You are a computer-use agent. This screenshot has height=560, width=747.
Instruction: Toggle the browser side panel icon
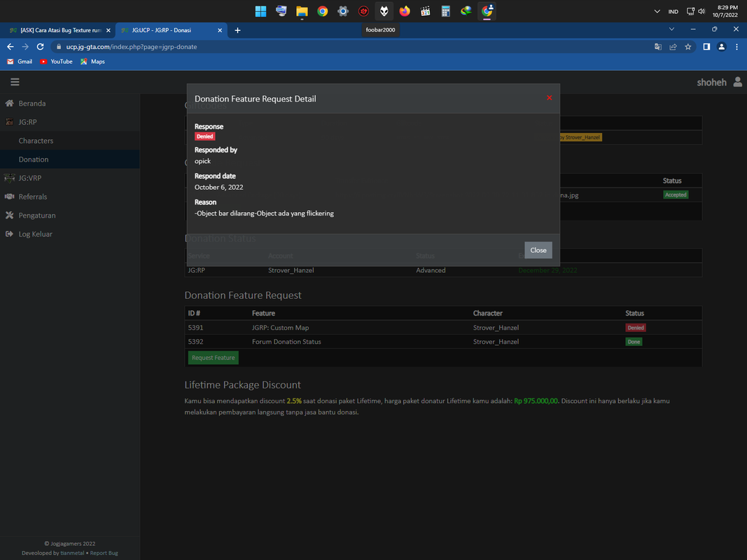pyautogui.click(x=706, y=47)
